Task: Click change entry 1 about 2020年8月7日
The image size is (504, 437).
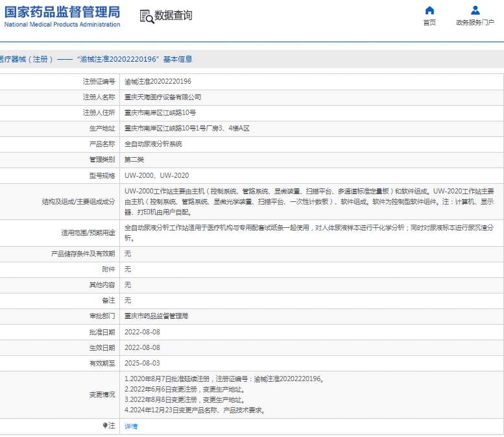Action: point(224,379)
